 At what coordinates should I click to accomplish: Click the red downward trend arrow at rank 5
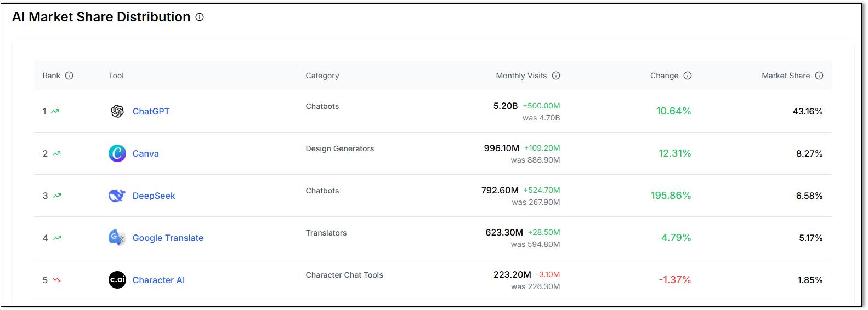tap(56, 280)
